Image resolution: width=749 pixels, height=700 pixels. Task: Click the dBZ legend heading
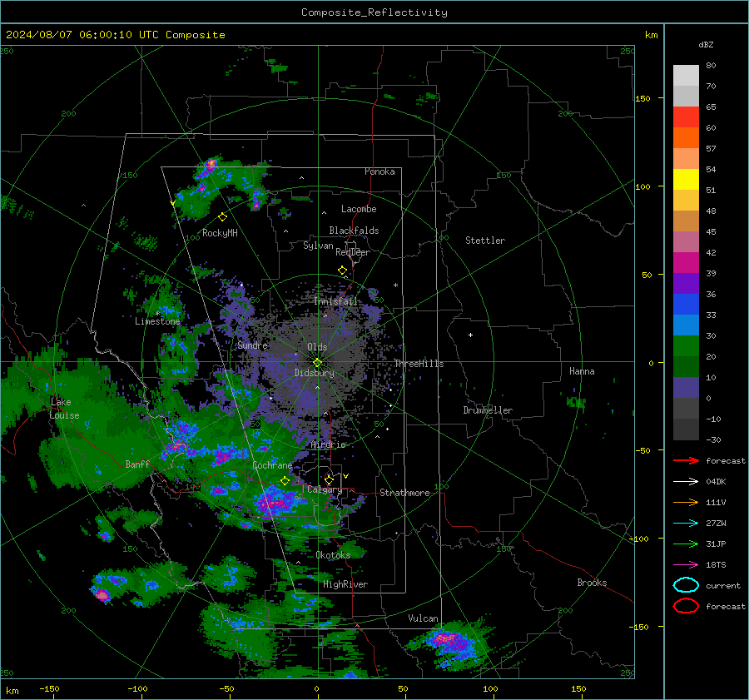(x=706, y=44)
